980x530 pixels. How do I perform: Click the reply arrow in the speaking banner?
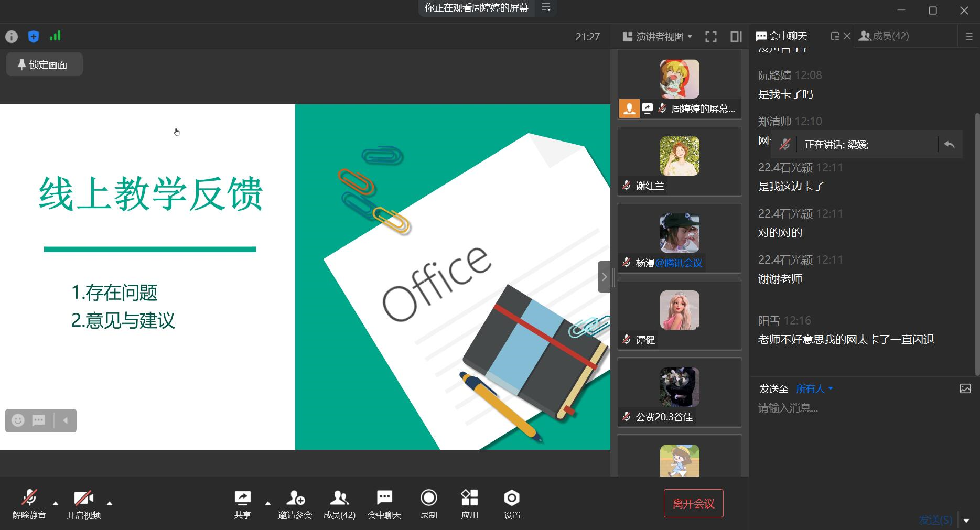(x=949, y=144)
